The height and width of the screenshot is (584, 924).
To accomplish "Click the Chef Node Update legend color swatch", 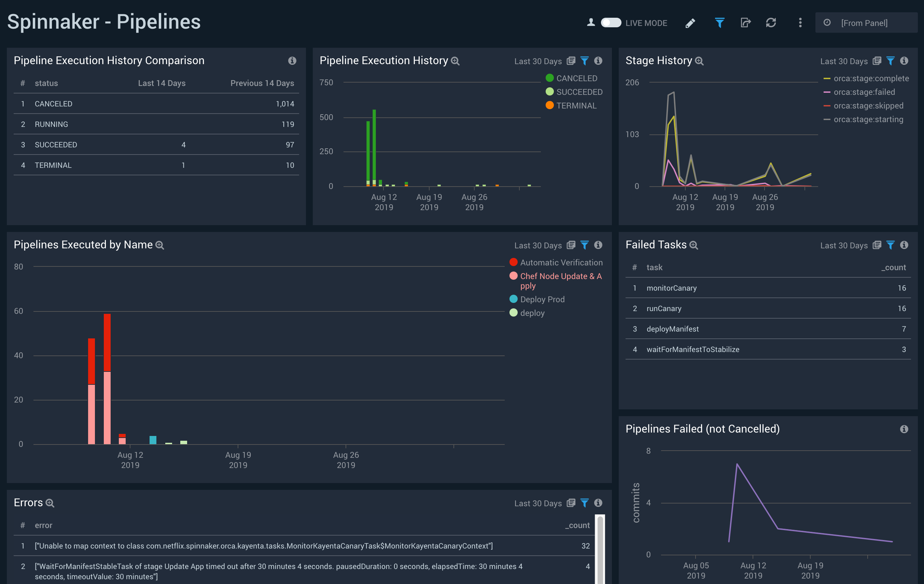I will point(514,276).
